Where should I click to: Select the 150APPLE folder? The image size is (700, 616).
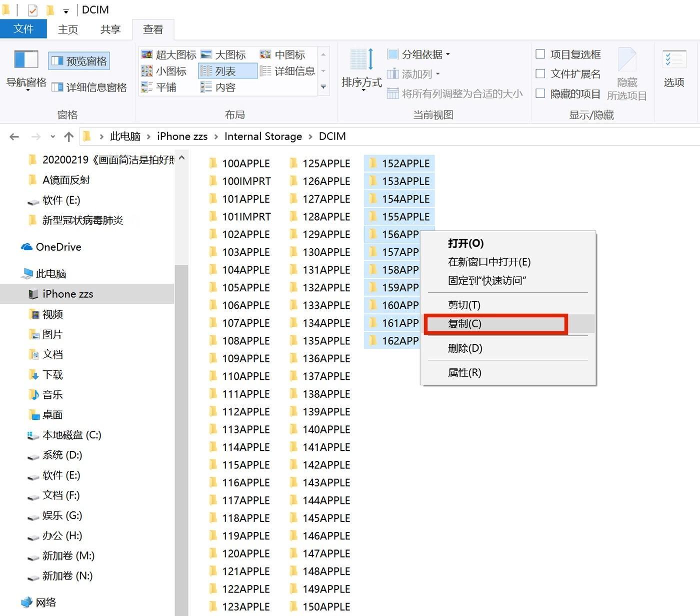pyautogui.click(x=320, y=606)
